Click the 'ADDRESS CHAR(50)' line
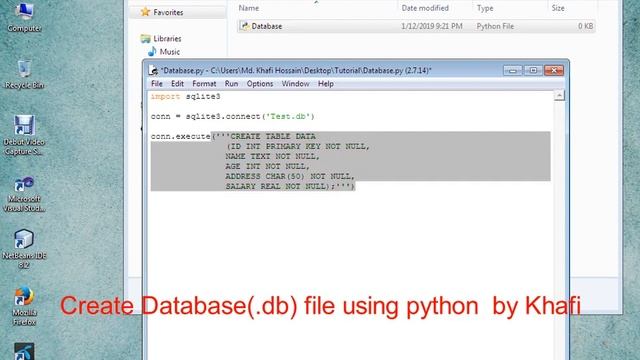The width and height of the screenshot is (640, 360). (290, 176)
